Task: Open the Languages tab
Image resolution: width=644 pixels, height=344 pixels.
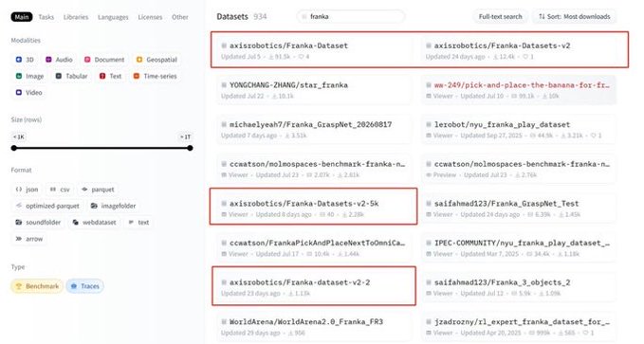Action: point(113,17)
